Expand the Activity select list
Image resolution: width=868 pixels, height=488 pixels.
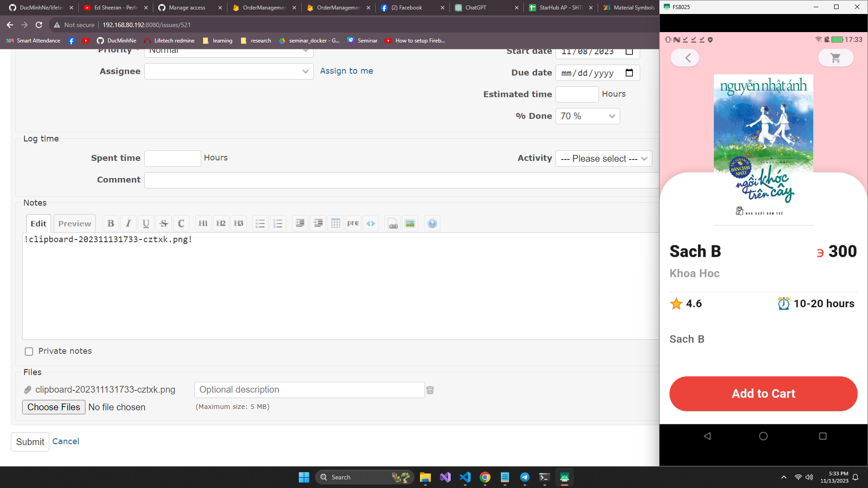click(604, 159)
